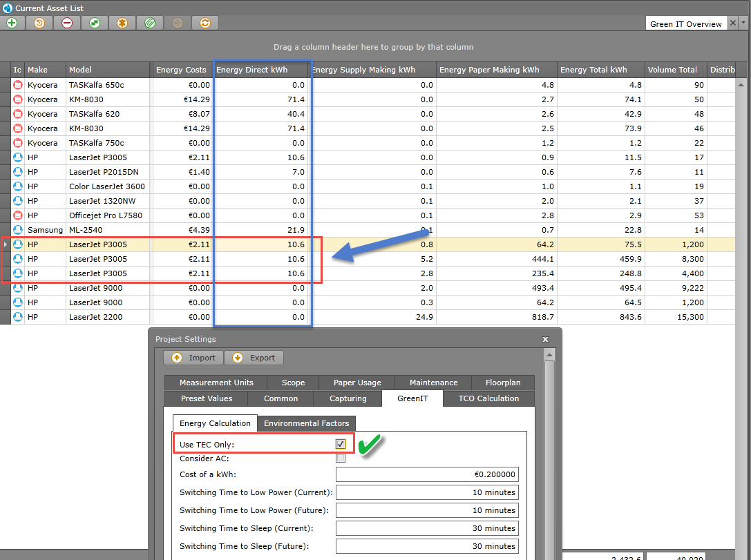Sort by the Model column header

point(108,70)
